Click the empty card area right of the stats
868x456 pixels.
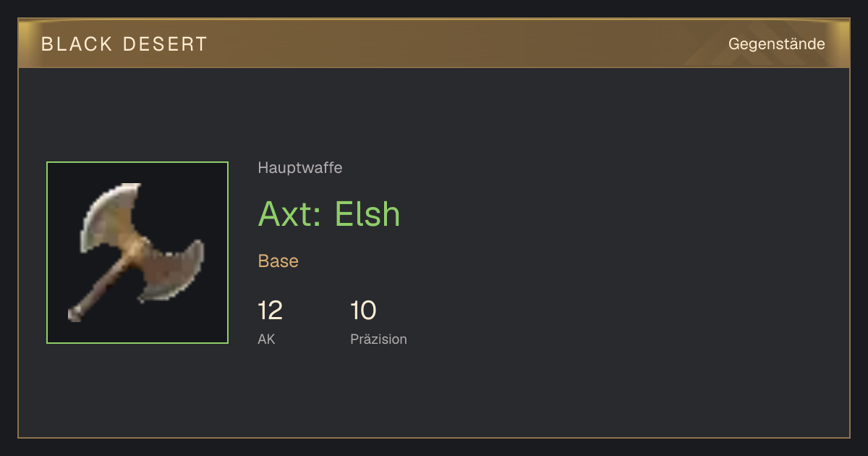click(x=622, y=318)
